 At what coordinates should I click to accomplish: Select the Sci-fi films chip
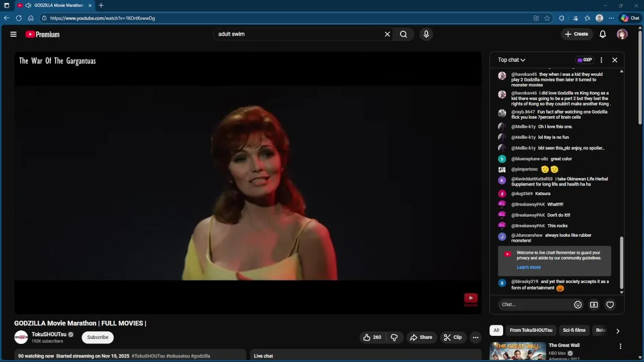(x=574, y=330)
